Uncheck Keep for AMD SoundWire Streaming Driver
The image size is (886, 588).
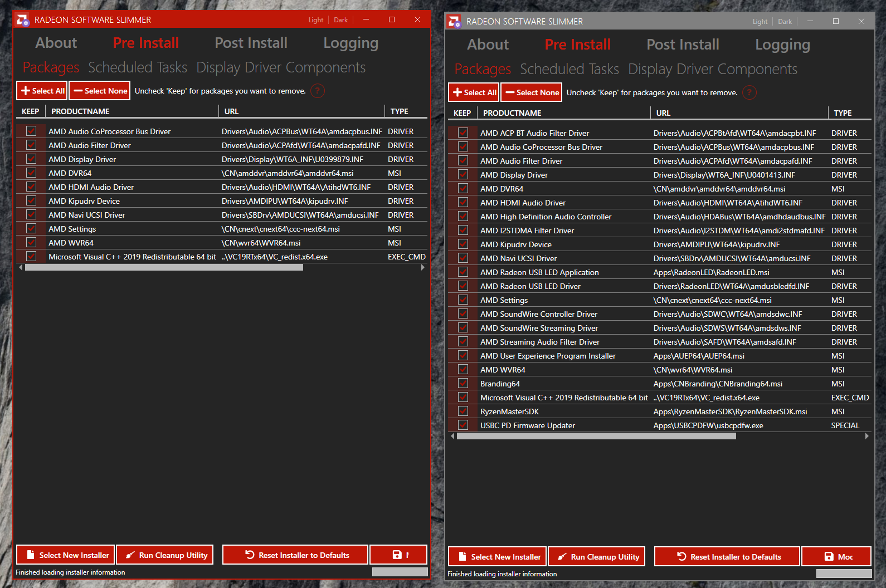point(463,327)
